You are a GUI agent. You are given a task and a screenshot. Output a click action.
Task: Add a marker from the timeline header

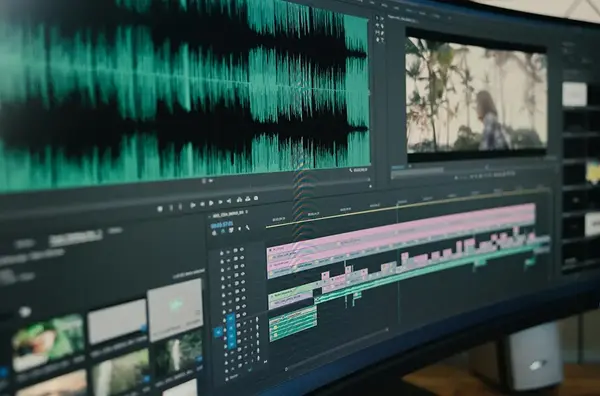click(240, 229)
